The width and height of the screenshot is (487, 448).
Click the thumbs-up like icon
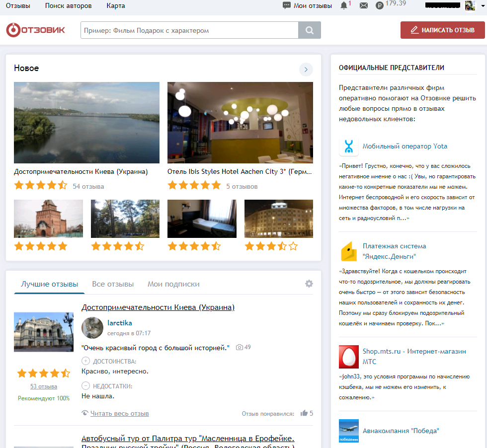(x=304, y=413)
